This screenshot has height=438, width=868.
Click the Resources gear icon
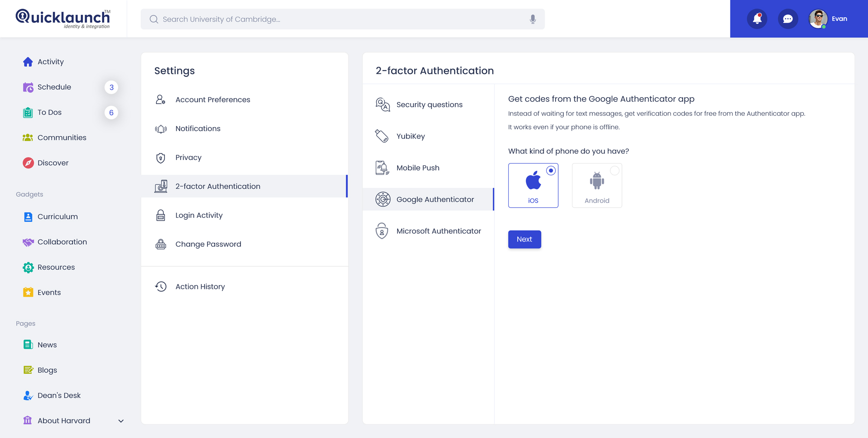[28, 267]
